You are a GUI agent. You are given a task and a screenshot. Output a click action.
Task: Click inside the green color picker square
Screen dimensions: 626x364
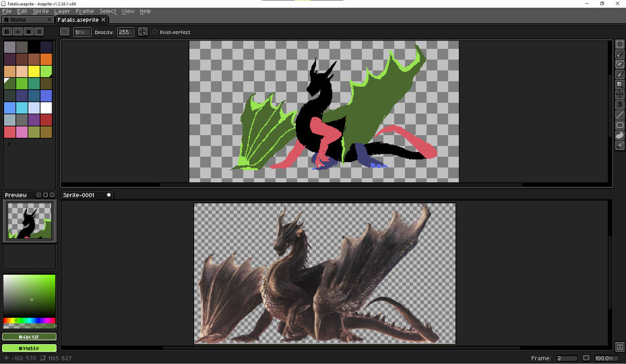coord(29,296)
